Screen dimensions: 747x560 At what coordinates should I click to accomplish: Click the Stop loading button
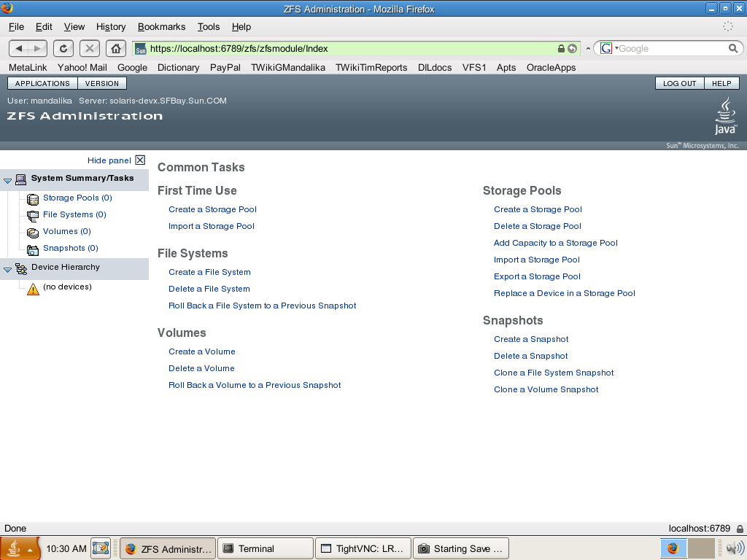tap(90, 48)
